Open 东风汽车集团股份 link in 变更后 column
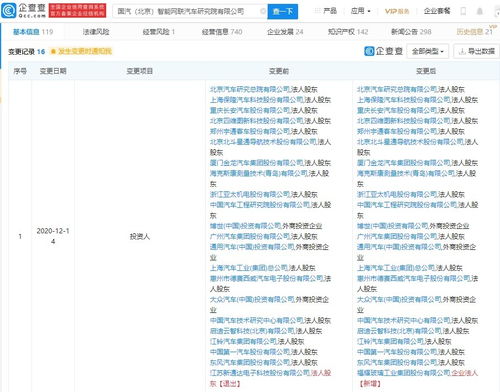The image size is (500, 392). coord(397,362)
